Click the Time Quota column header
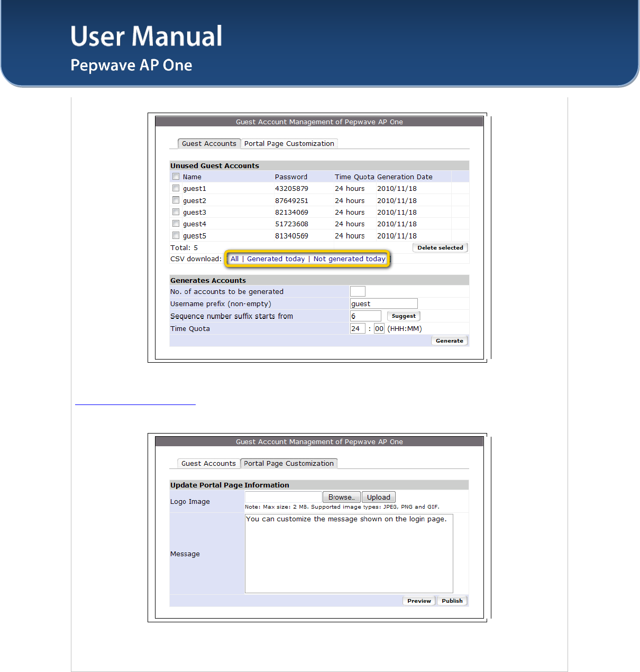Image resolution: width=640 pixels, height=672 pixels. [x=354, y=177]
